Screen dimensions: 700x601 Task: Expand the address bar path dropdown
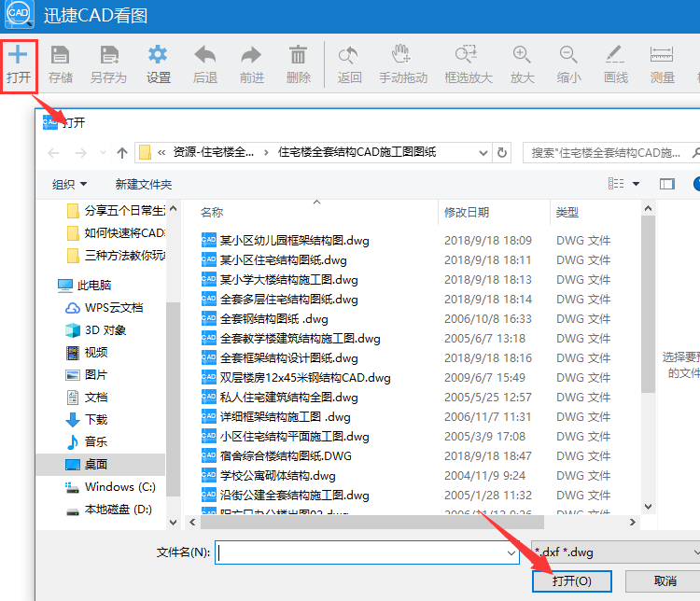[483, 153]
